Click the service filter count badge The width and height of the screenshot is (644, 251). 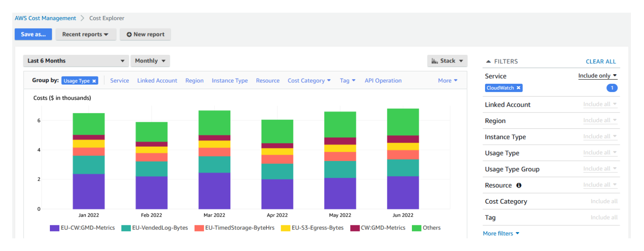[x=612, y=88]
